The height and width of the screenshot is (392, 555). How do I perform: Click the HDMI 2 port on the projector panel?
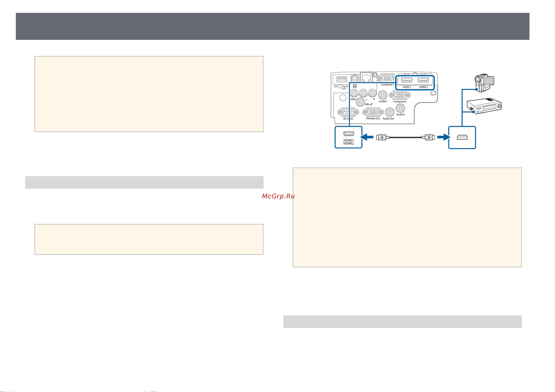tap(423, 80)
